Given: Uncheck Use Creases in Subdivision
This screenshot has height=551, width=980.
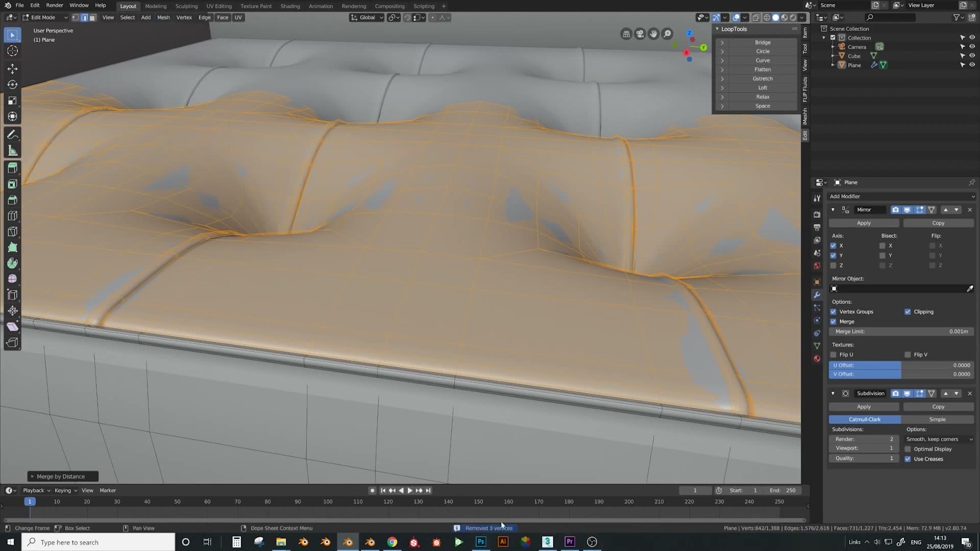Looking at the screenshot, I should [x=908, y=459].
